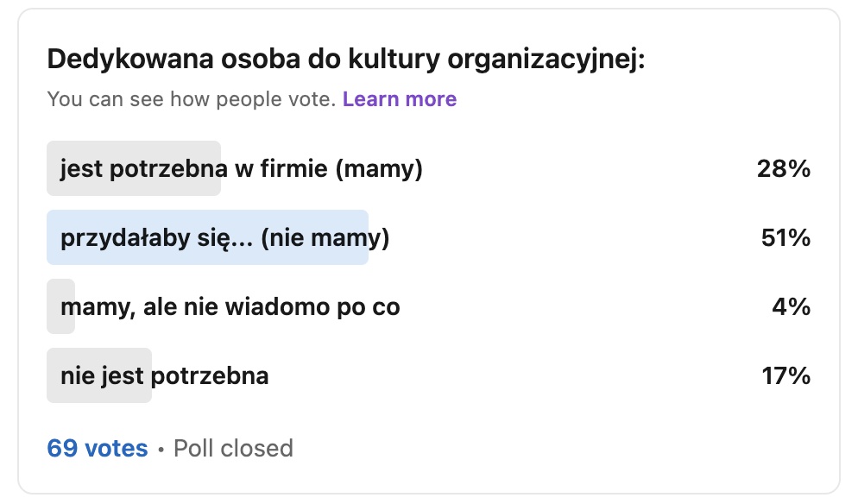Click the separator dot before "Poll closed"

pyautogui.click(x=159, y=448)
